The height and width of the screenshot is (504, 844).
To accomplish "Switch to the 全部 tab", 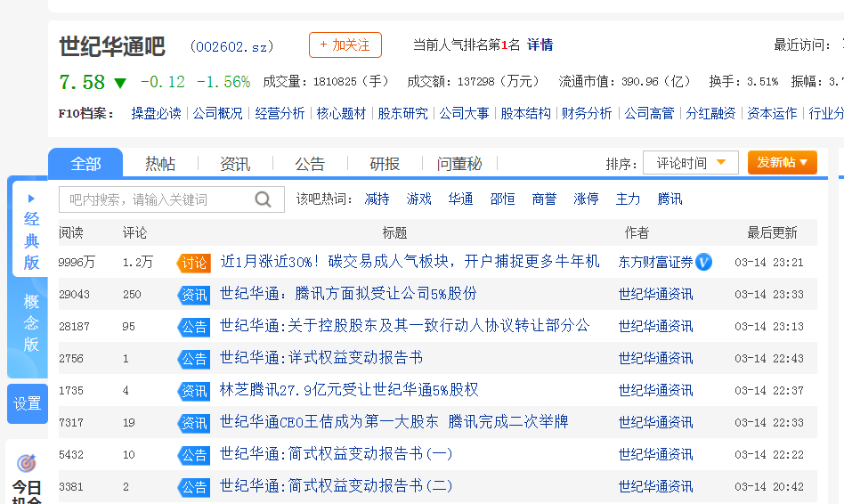I will point(85,163).
